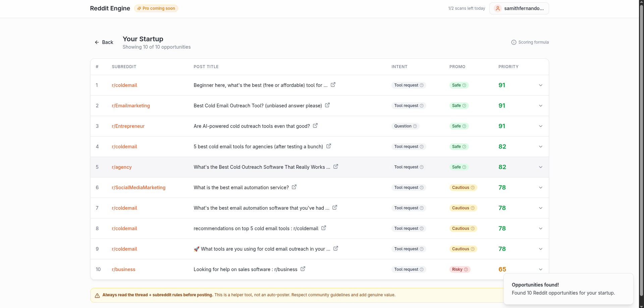Expand the r/agency row chevron
Viewport: 644px width, 308px height.
click(x=541, y=167)
